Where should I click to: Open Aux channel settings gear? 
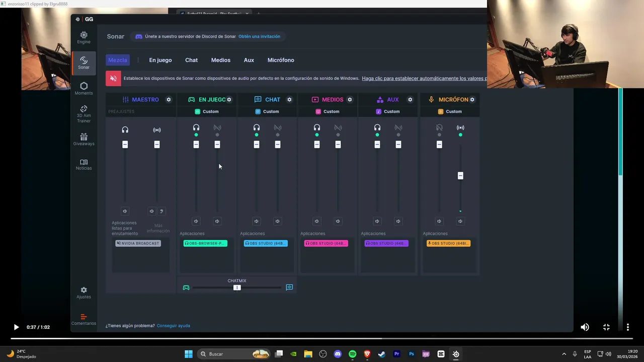pos(410,100)
